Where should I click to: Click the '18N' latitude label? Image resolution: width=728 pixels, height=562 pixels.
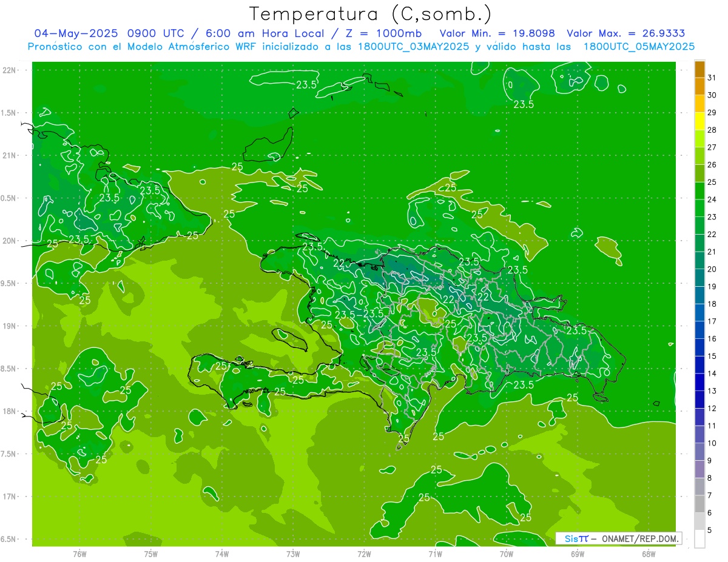coord(8,411)
